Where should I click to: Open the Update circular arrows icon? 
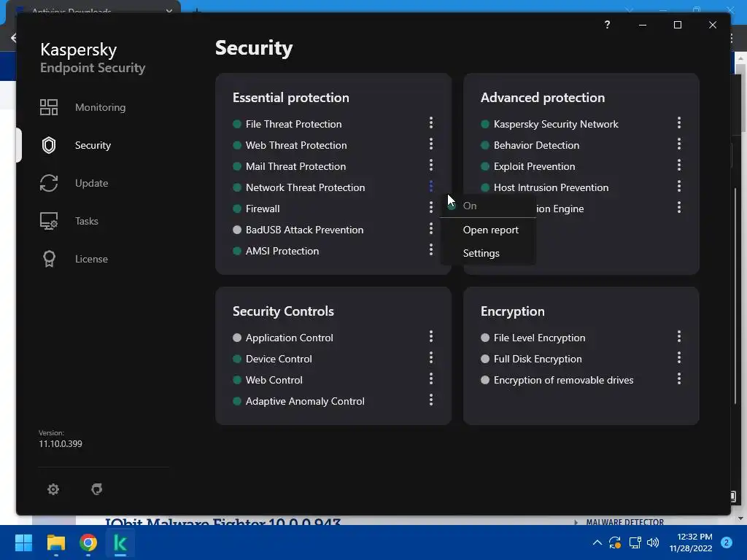[49, 183]
